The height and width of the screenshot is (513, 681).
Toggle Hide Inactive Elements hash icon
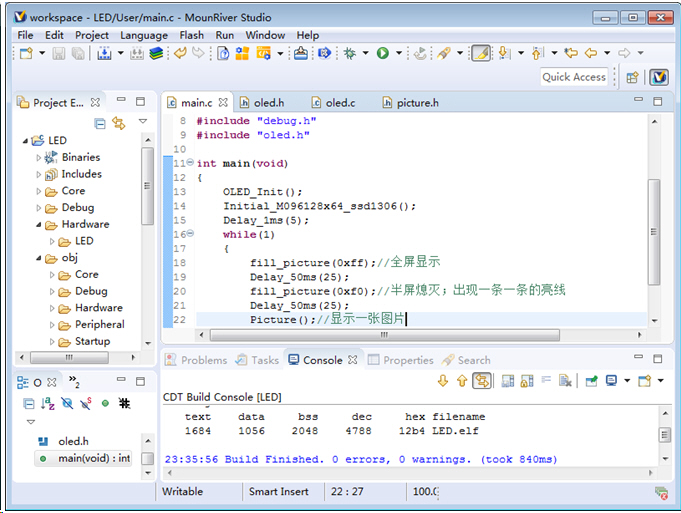[124, 404]
